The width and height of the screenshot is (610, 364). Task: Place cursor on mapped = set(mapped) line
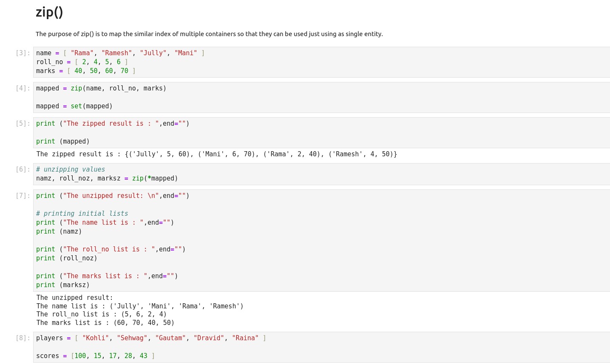point(74,106)
